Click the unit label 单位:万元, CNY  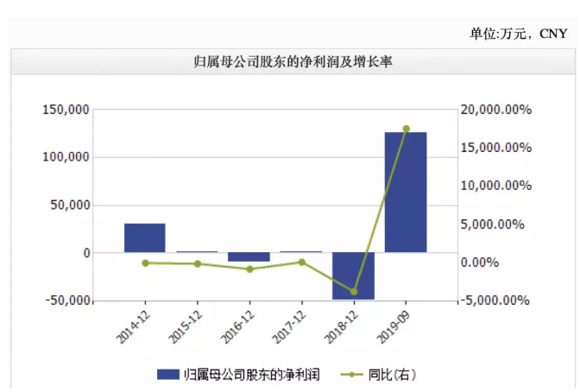(518, 34)
